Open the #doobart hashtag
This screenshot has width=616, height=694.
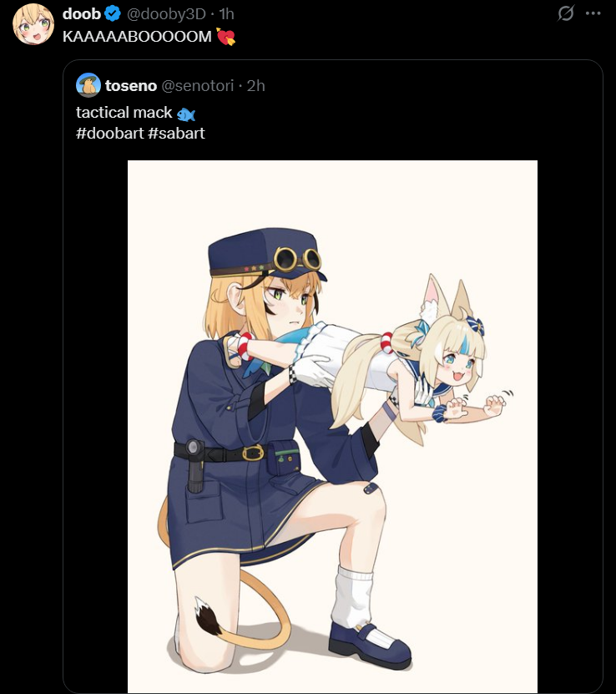pyautogui.click(x=109, y=134)
